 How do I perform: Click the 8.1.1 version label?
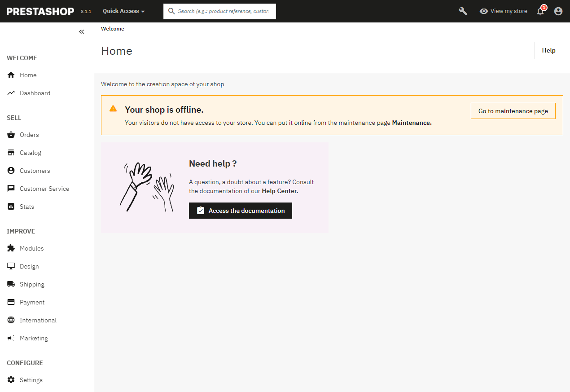click(86, 12)
